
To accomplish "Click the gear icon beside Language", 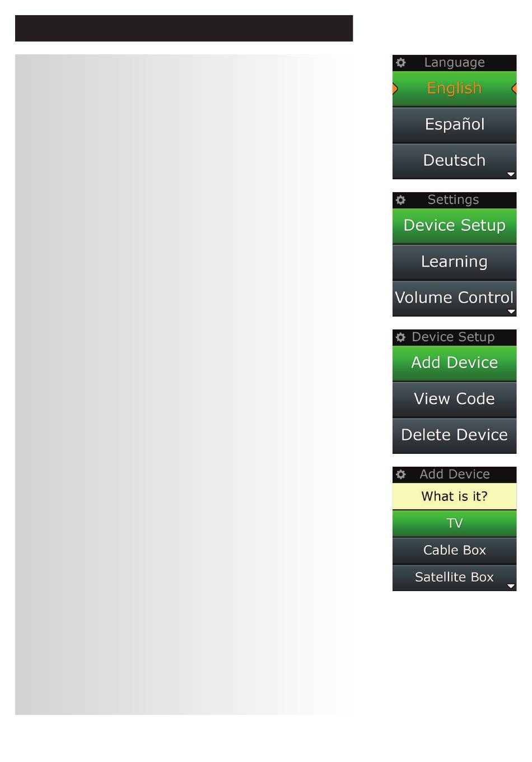I will coord(400,63).
